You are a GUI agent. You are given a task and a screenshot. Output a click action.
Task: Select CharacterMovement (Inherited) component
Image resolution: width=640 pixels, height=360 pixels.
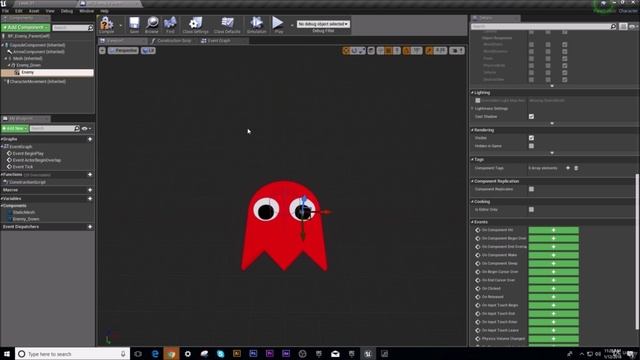(38, 82)
